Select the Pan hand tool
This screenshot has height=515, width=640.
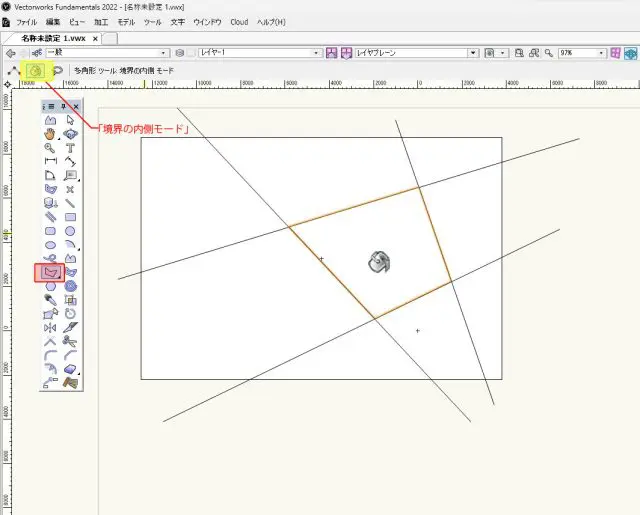(50, 133)
